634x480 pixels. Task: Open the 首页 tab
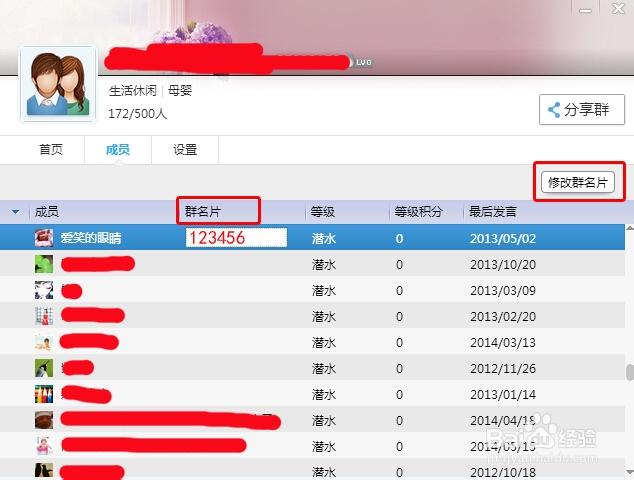coord(51,150)
